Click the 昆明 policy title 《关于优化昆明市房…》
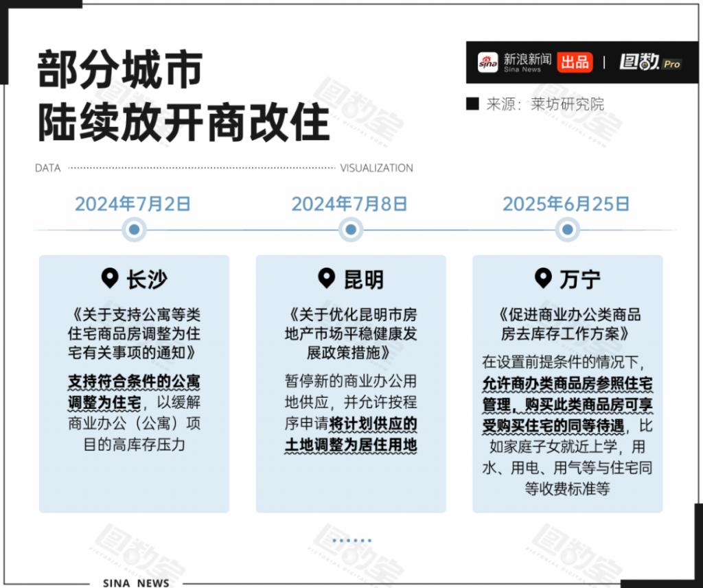Viewport: 703px width, 588px height. 351,333
